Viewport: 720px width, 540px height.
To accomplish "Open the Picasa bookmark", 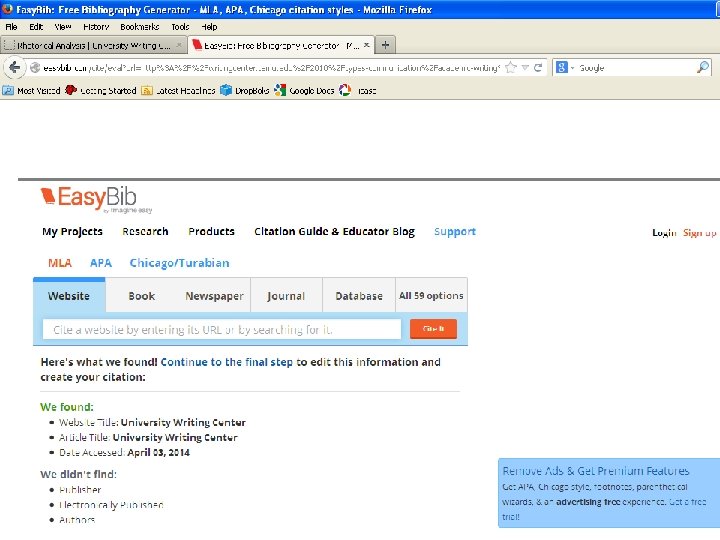I will point(358,90).
